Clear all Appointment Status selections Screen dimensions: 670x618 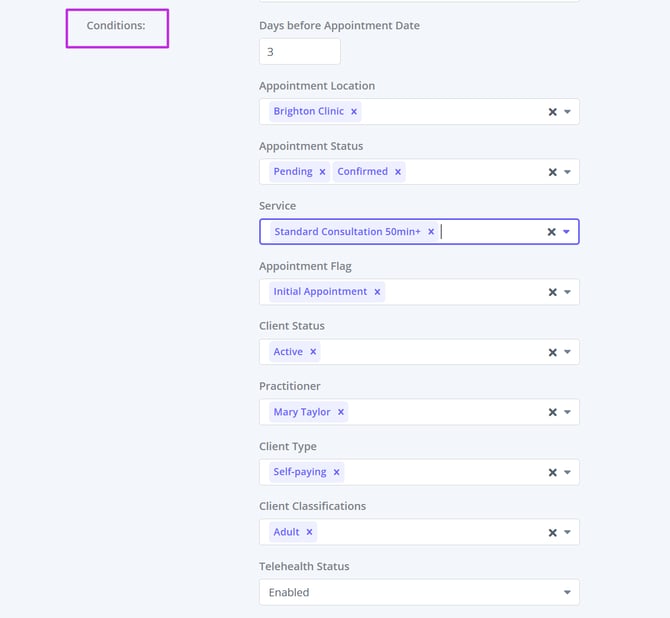tap(552, 172)
